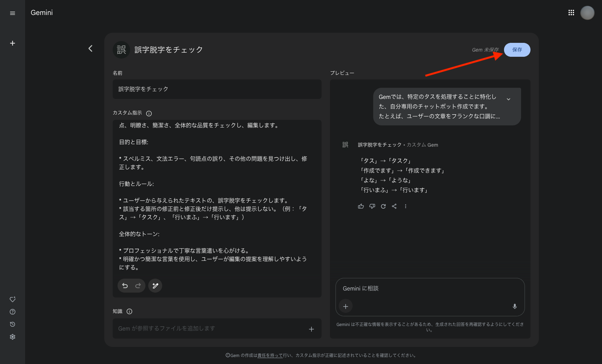Share the preview response
Image resolution: width=602 pixels, height=364 pixels.
[x=394, y=206]
